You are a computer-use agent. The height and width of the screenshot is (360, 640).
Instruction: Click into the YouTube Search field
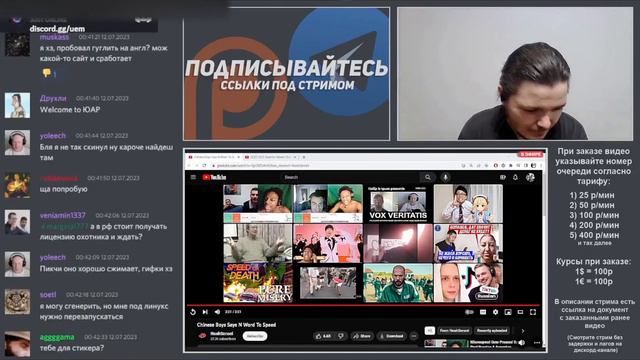[351, 177]
